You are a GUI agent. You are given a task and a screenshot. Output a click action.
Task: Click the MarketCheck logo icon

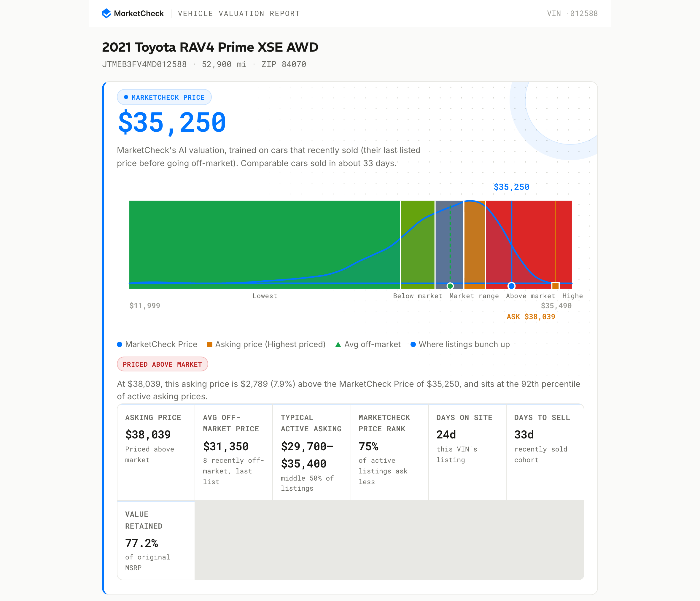point(106,14)
